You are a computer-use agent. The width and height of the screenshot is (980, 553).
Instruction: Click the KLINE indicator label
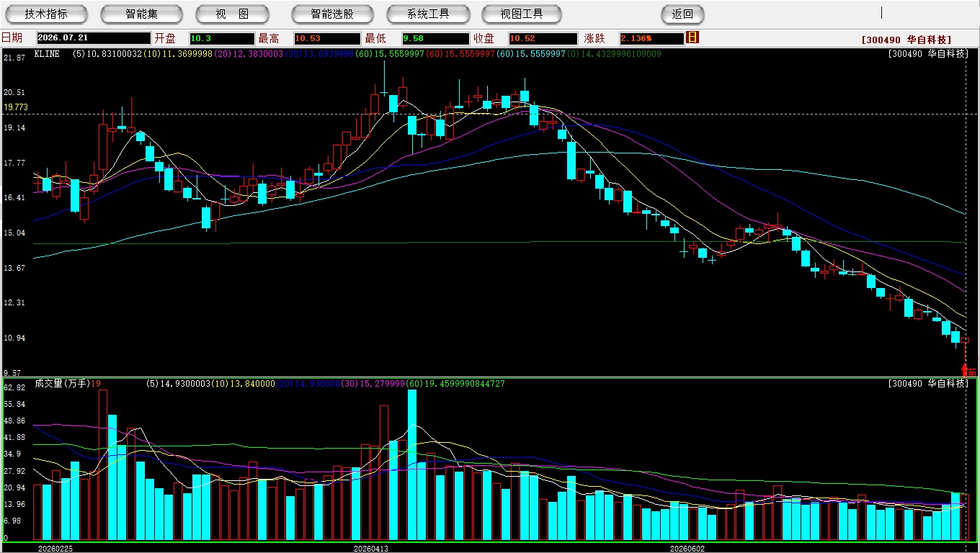click(x=47, y=54)
